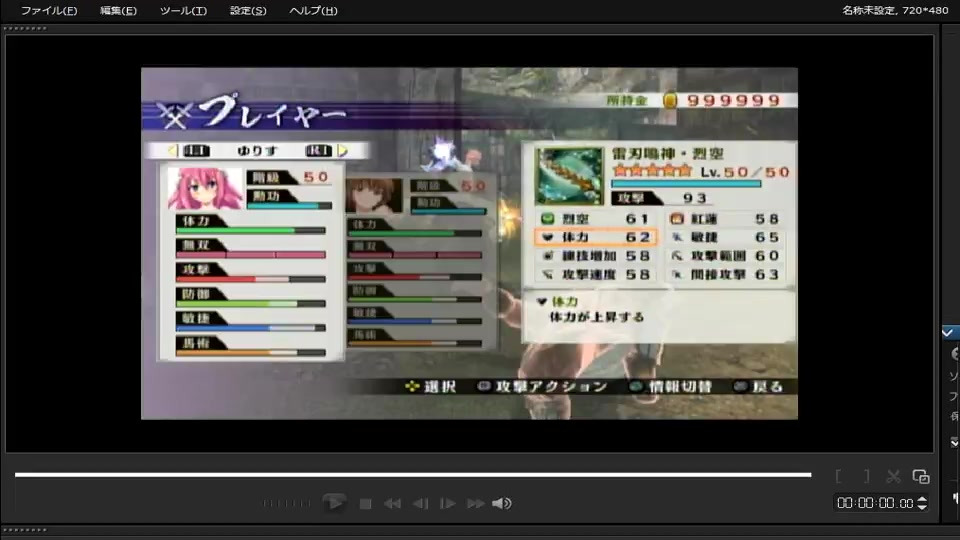Open the ファイル(F) menu

click(49, 10)
